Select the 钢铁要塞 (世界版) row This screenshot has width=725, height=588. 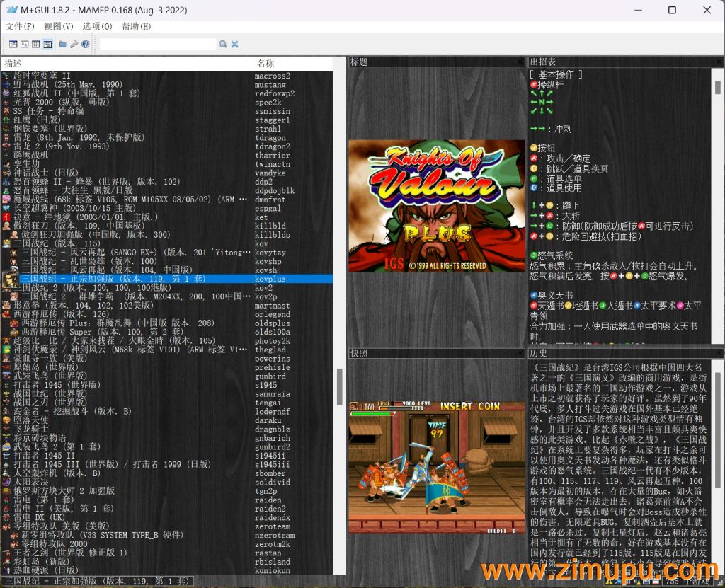(x=166, y=129)
